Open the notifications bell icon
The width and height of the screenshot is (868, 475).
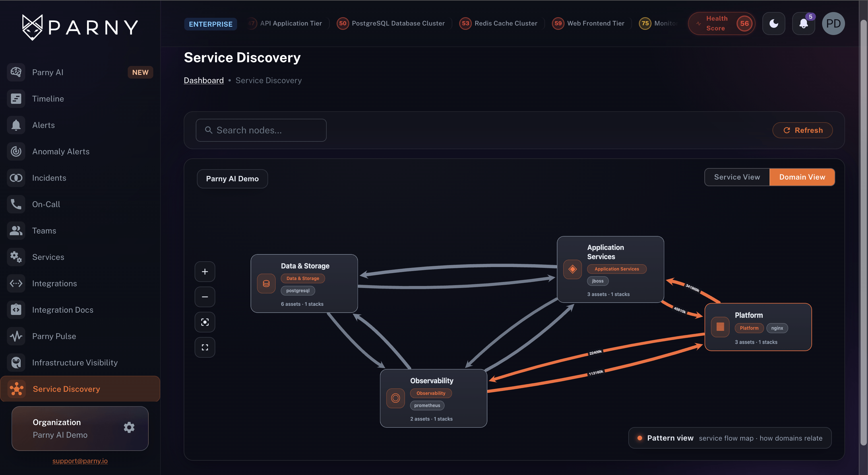pos(803,24)
